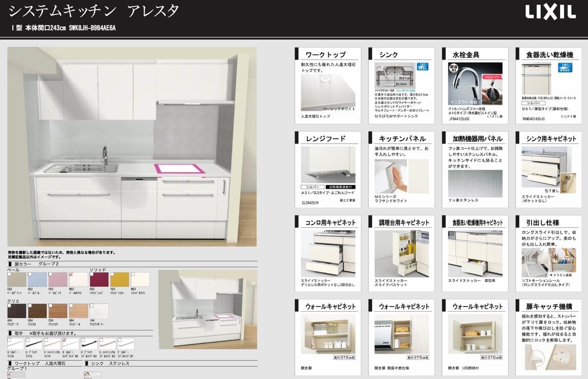The width and height of the screenshot is (588, 379).
Task: Click the シルバー tag in レンジフード card
Action: 312,187
